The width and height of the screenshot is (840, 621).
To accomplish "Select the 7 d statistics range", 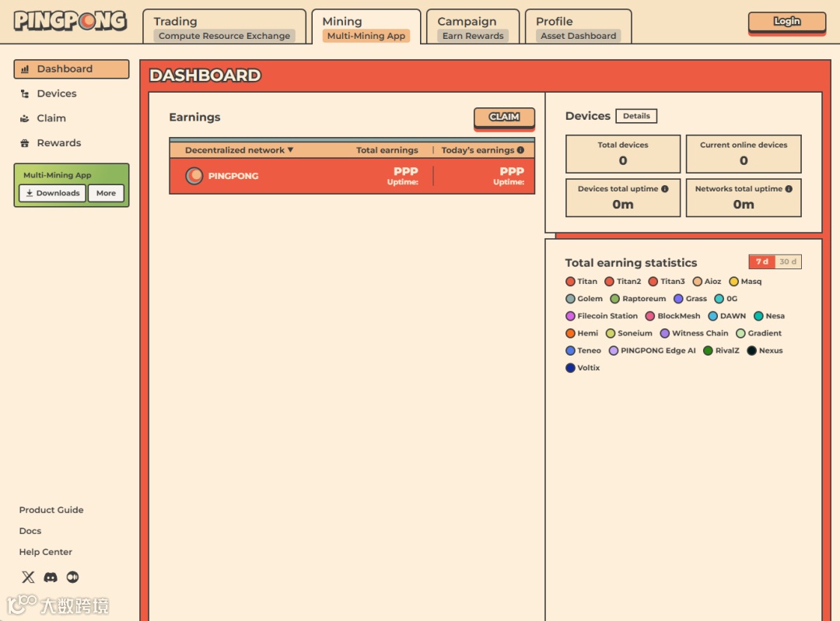I will click(762, 261).
